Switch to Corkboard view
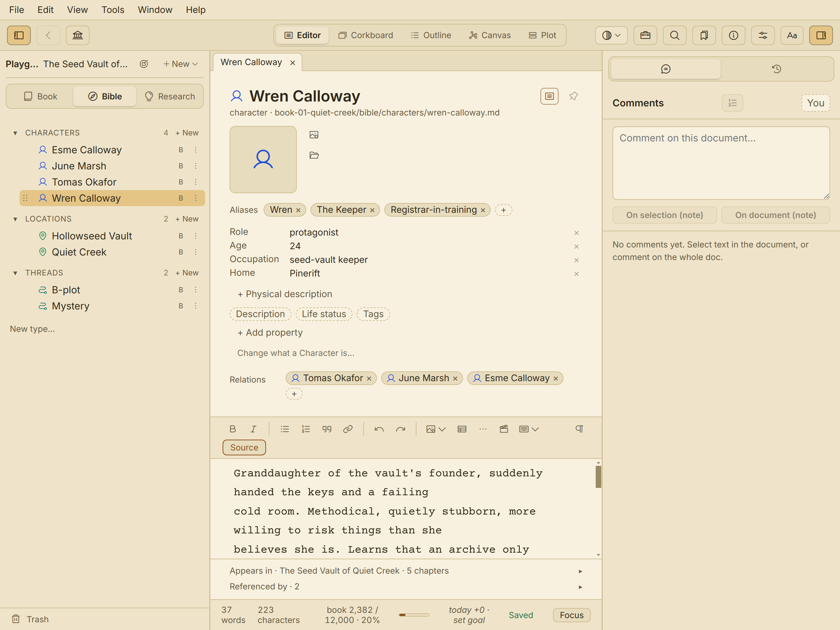Image resolution: width=840 pixels, height=630 pixels. [366, 35]
